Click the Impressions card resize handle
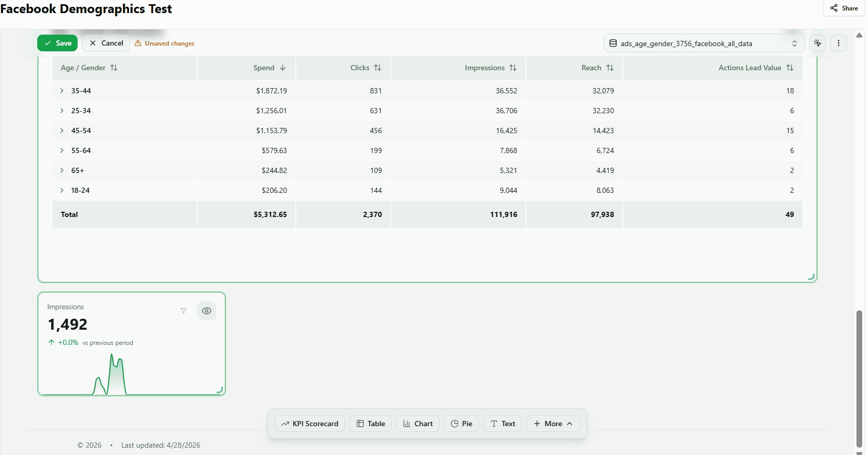The width and height of the screenshot is (868, 455). pyautogui.click(x=220, y=390)
